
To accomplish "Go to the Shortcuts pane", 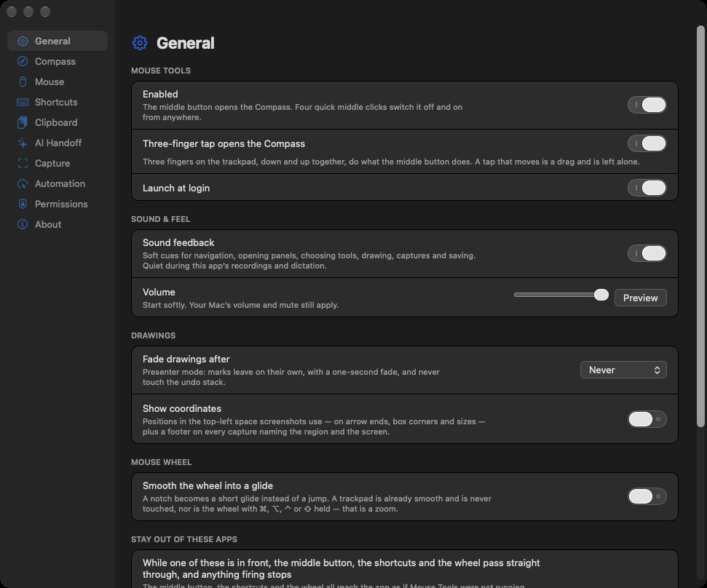I will [x=58, y=103].
